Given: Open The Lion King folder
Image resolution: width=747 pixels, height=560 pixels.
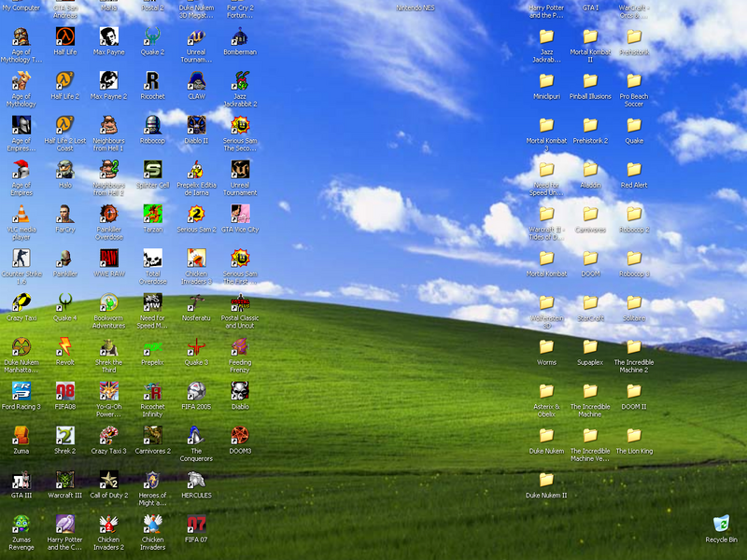Looking at the screenshot, I should (x=634, y=436).
